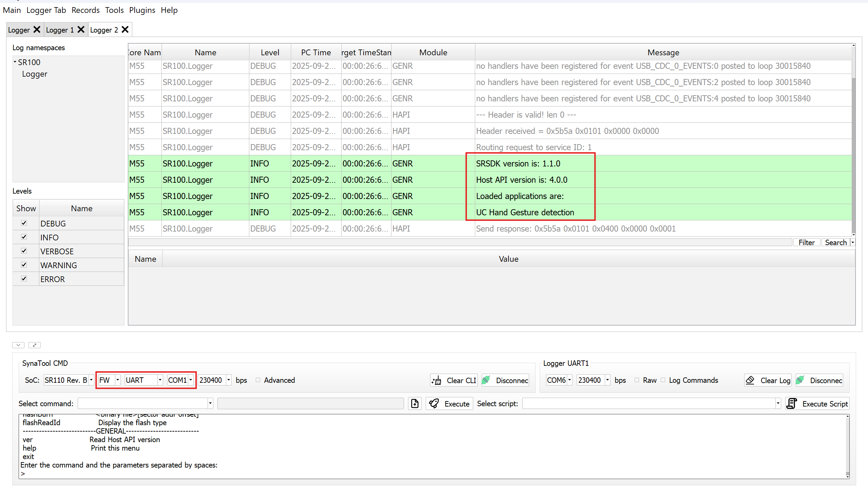The height and width of the screenshot is (495, 868).
Task: Click the Clear Log eraser icon
Action: [x=750, y=380]
